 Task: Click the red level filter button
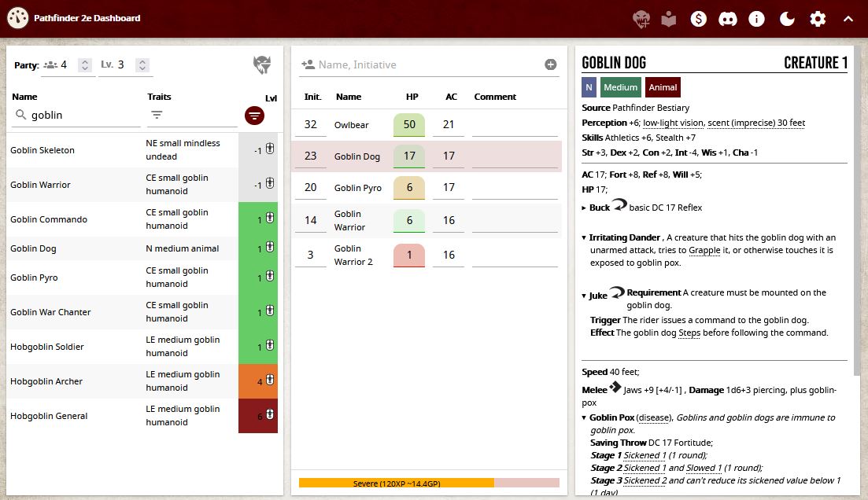click(x=254, y=116)
